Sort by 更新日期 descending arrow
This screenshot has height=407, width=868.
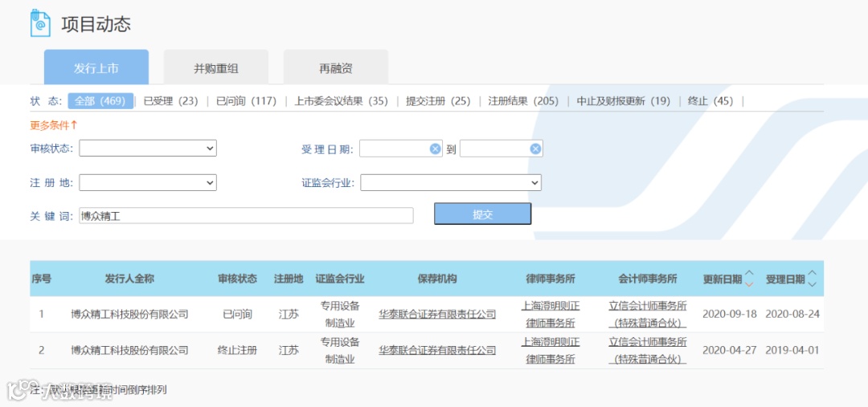point(750,284)
